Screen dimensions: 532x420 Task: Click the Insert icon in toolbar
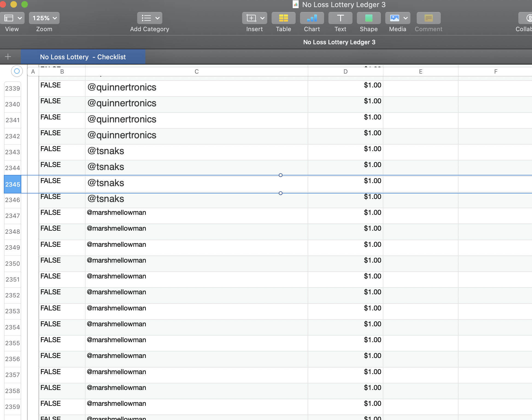(x=251, y=18)
